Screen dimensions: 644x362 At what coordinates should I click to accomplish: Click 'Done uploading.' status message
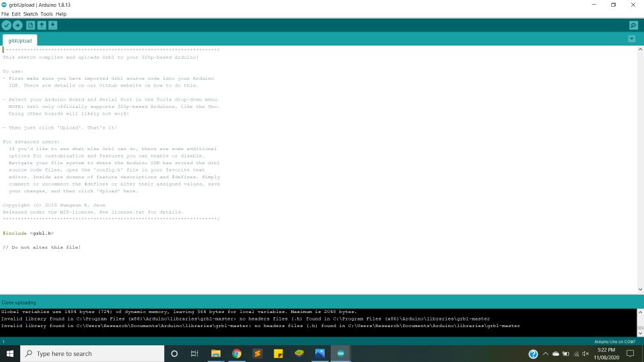[x=19, y=302]
